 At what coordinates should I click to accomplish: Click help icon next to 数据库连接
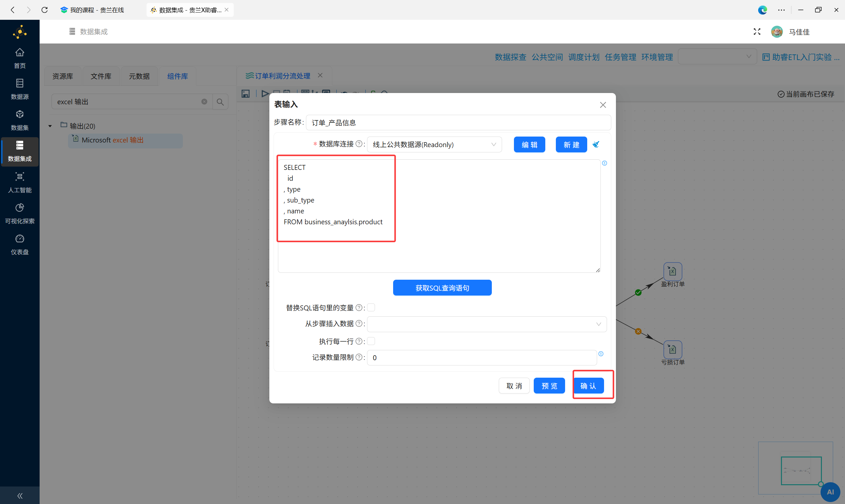(359, 144)
